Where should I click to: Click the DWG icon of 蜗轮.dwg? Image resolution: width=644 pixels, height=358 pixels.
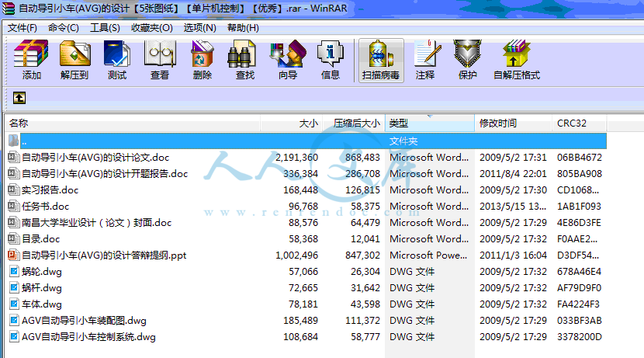pos(14,271)
